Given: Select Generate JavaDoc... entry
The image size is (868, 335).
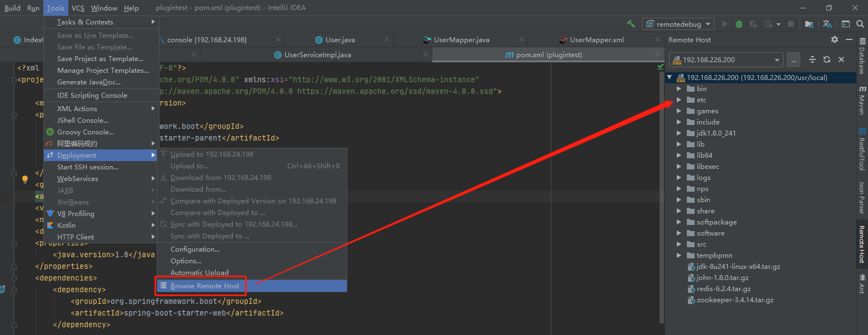Looking at the screenshot, I should tap(89, 82).
